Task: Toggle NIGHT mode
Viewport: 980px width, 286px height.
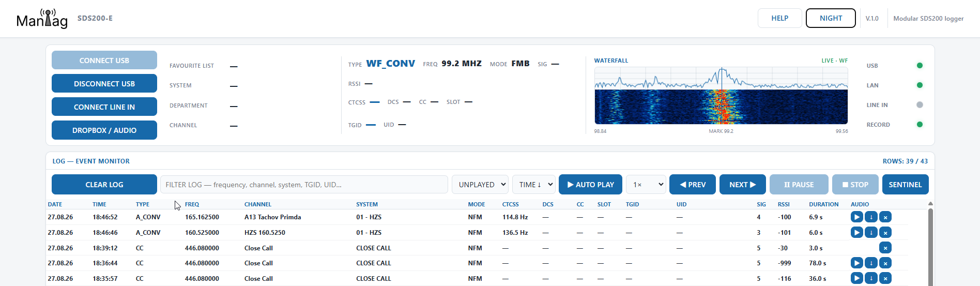Action: pos(831,18)
